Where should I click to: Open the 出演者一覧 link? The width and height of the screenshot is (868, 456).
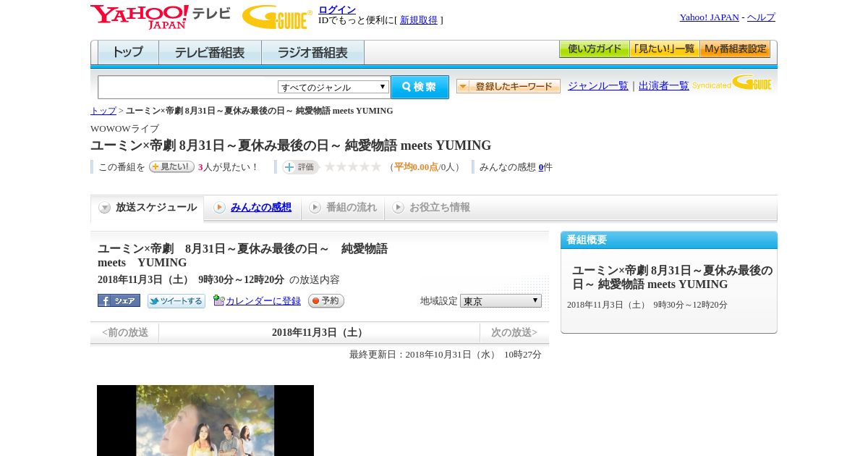coord(664,86)
